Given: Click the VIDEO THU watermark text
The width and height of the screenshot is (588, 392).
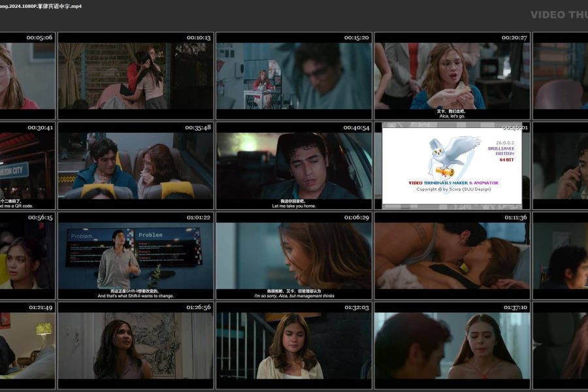Looking at the screenshot, I should click(x=559, y=14).
